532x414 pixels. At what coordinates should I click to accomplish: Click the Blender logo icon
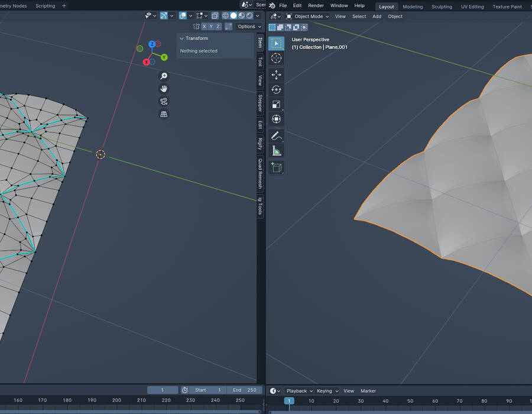272,6
